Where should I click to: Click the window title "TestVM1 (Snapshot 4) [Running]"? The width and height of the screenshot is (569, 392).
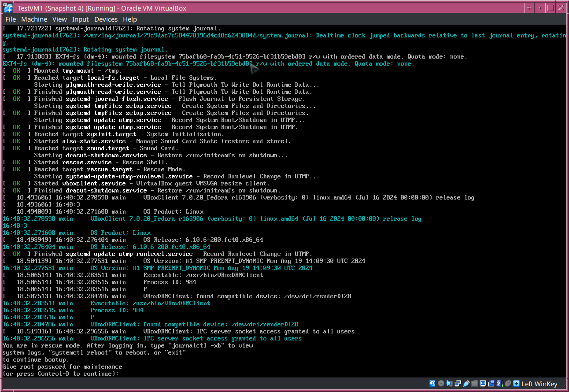(x=102, y=8)
